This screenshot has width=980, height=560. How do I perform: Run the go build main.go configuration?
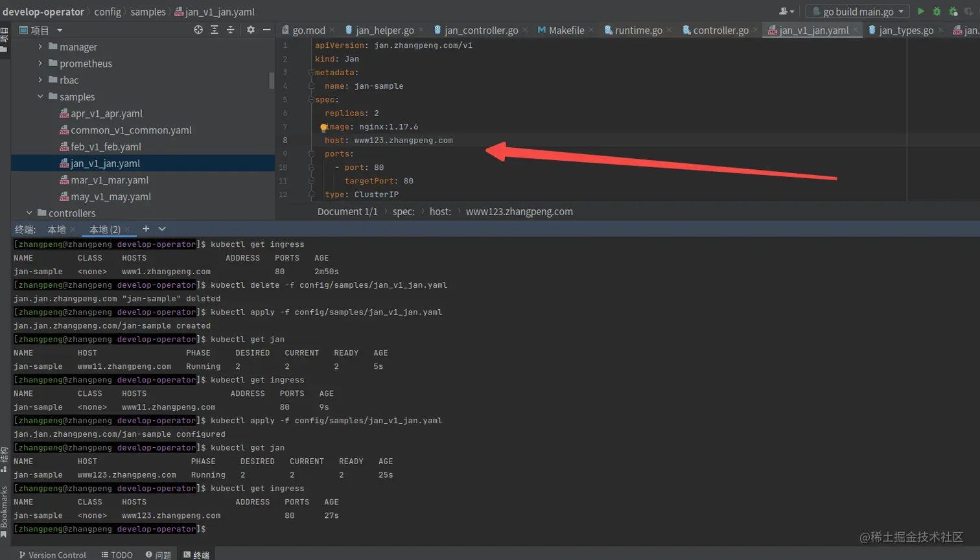click(x=920, y=11)
